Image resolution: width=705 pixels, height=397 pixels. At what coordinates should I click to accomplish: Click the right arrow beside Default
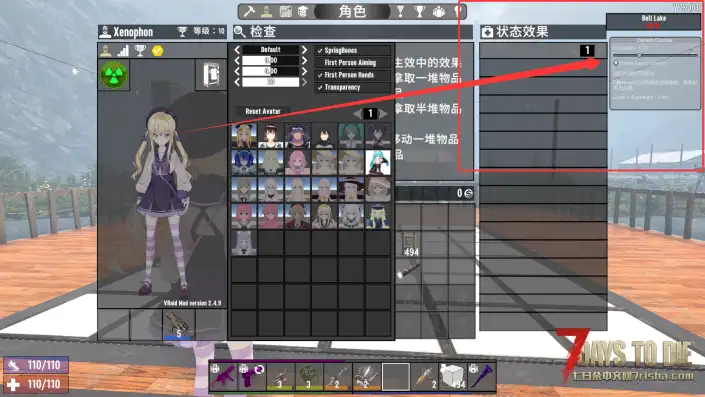click(x=304, y=49)
